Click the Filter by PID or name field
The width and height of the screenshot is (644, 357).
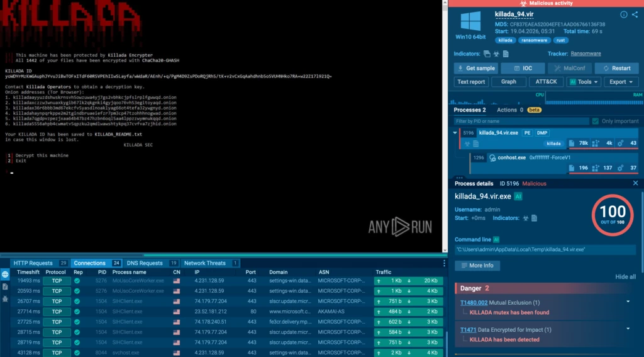click(519, 121)
